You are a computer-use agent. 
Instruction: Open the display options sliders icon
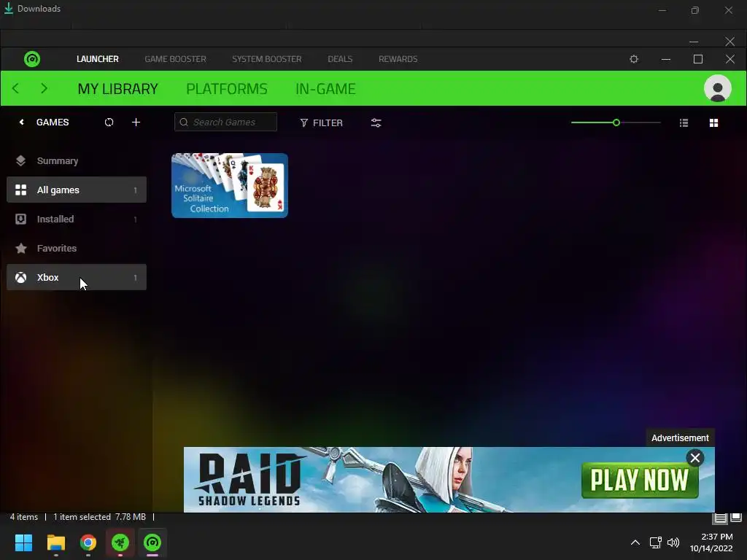click(376, 122)
